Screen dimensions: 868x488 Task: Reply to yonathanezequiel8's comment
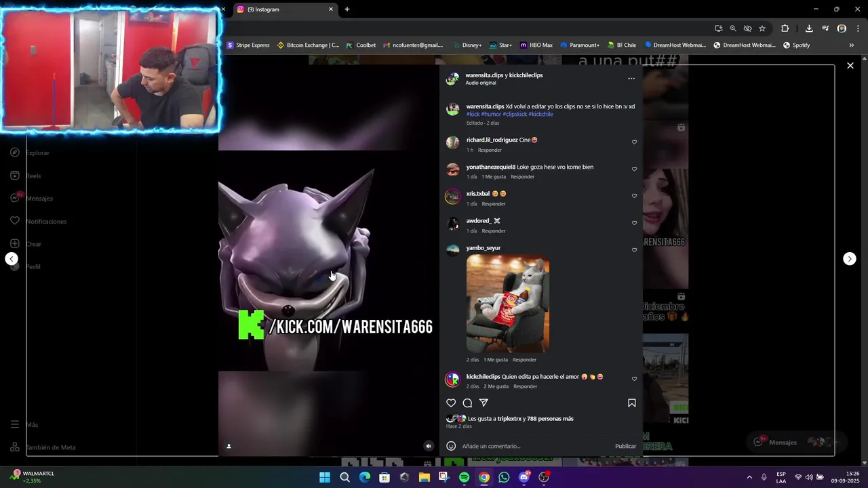(x=522, y=177)
